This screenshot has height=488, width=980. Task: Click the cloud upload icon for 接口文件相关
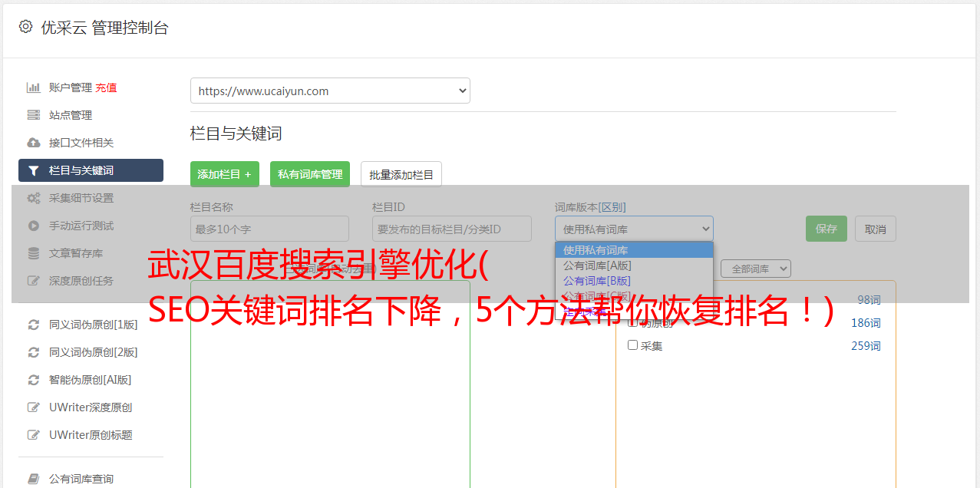pyautogui.click(x=34, y=143)
